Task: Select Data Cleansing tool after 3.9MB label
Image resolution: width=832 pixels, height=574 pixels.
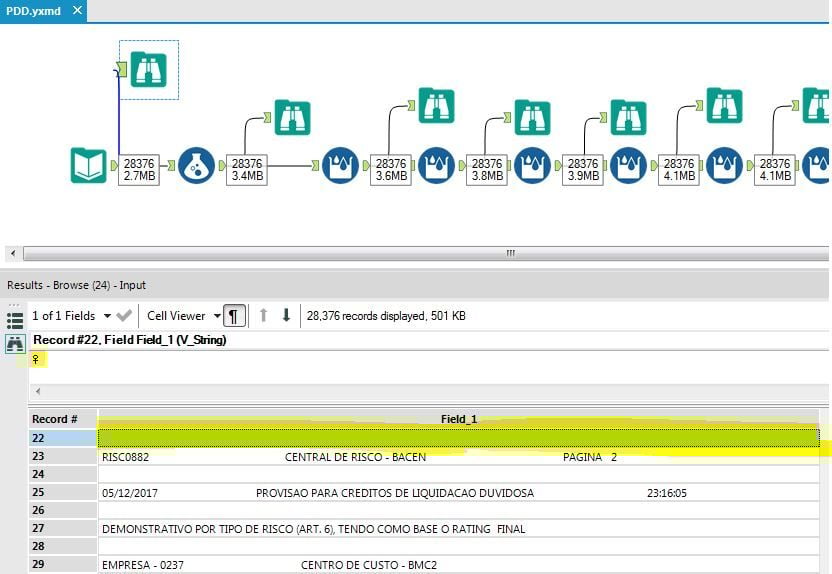Action: point(628,166)
